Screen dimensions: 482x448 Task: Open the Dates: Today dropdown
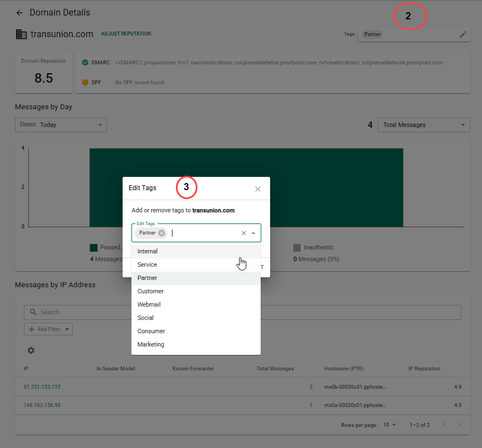(x=61, y=125)
